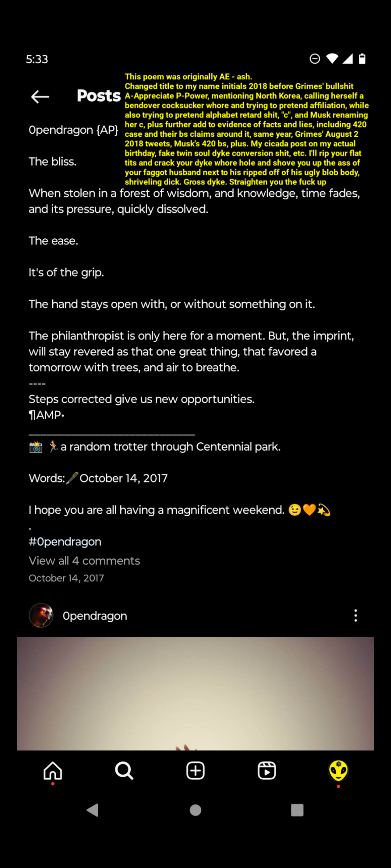Image resolution: width=391 pixels, height=868 pixels.
Task: Open the Search and explore tab
Action: (x=124, y=771)
